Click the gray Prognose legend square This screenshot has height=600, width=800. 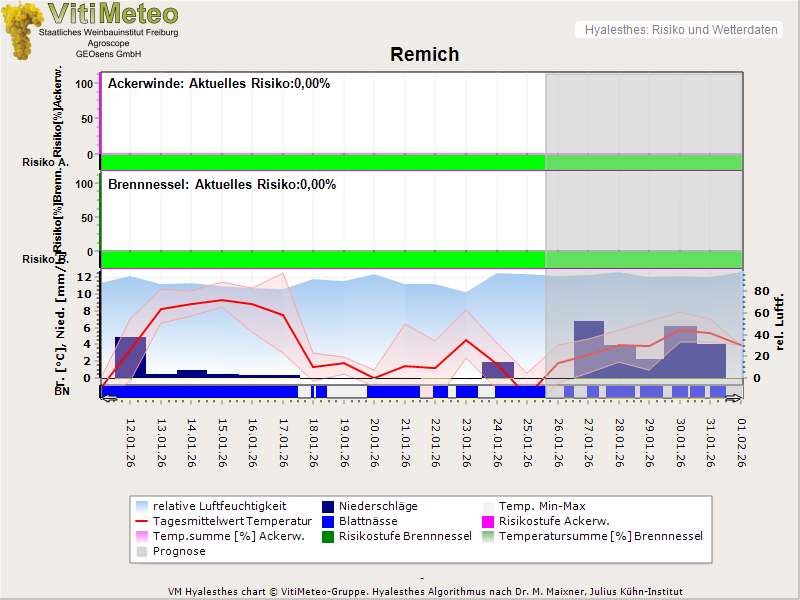[143, 551]
